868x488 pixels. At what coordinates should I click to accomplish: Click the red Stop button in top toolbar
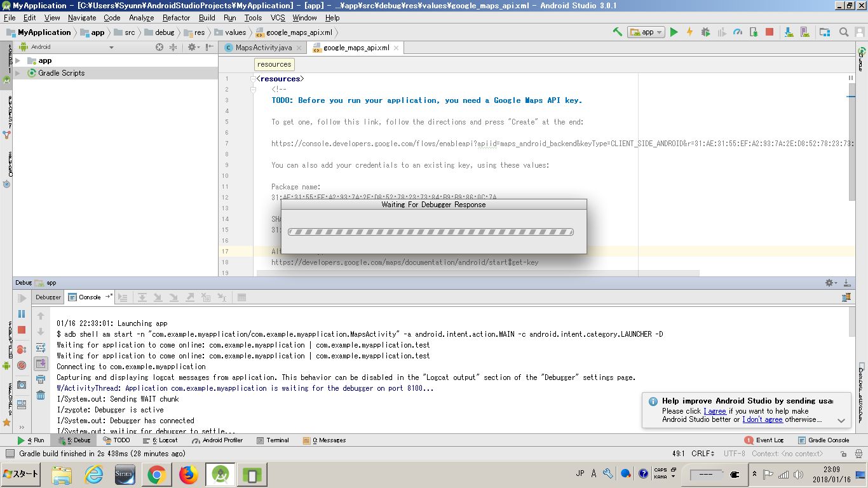(770, 32)
